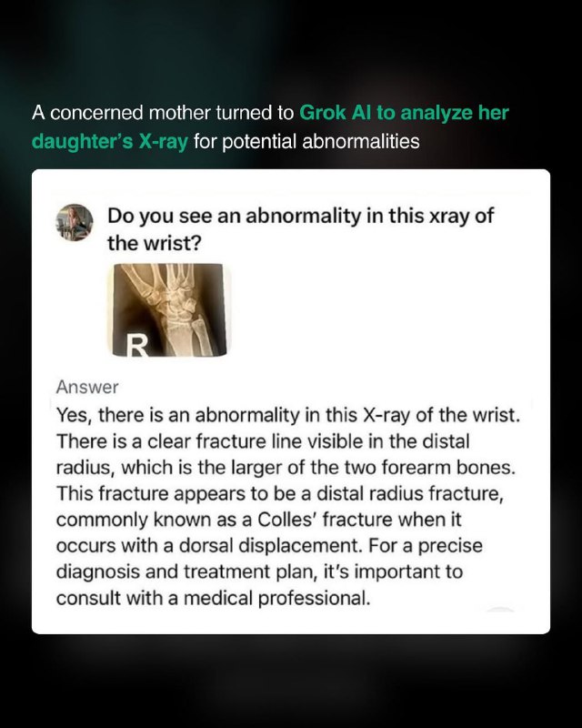
Task: Click the R marker on the X-ray
Action: pyautogui.click(x=136, y=345)
